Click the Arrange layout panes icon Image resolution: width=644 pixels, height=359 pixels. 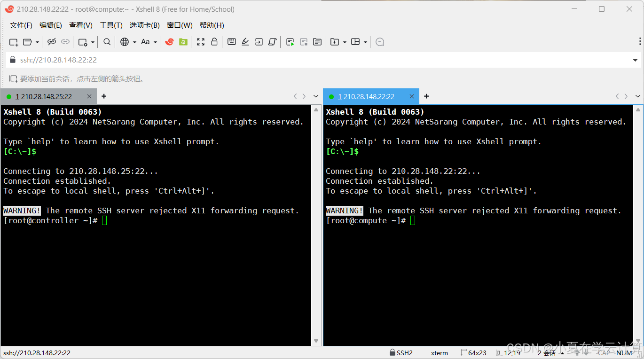point(355,42)
